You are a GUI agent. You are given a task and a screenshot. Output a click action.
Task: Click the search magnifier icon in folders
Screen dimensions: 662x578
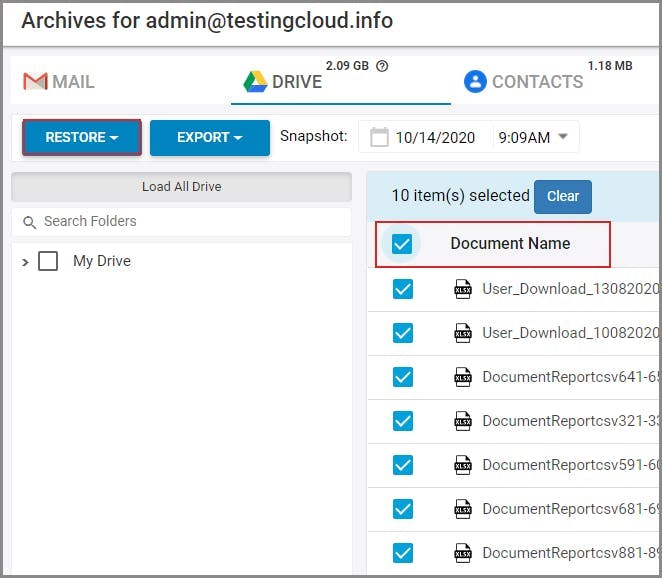tap(29, 222)
